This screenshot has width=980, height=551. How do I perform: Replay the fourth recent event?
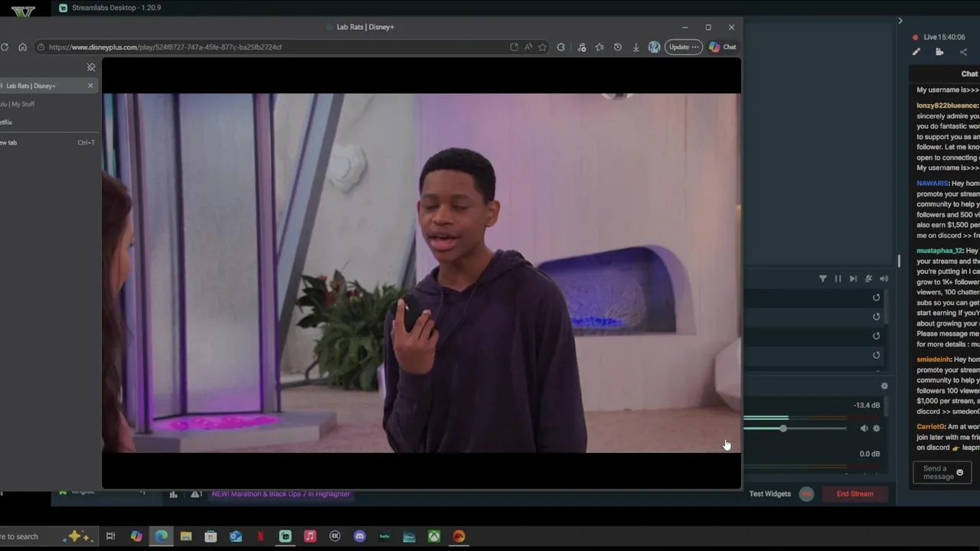tap(877, 355)
